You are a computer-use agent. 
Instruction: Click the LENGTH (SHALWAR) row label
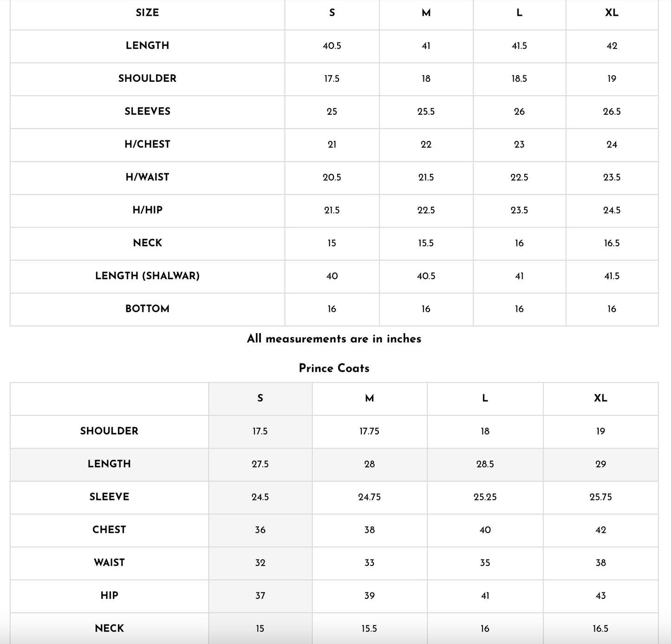click(x=147, y=276)
